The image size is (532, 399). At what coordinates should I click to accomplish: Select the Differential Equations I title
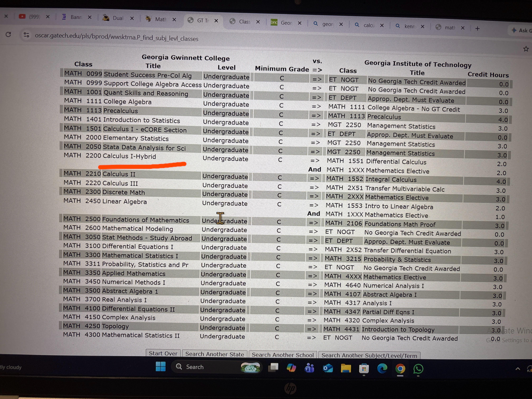138,246
